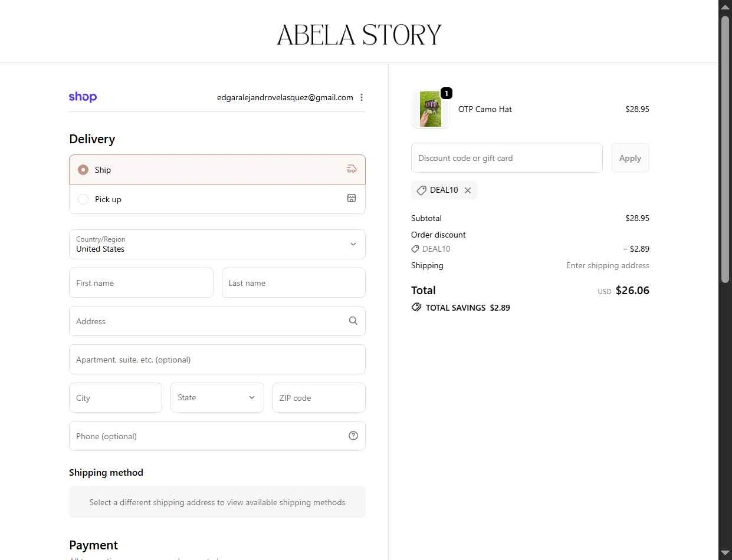Screen dimensions: 732x560
Task: Click the tag icon beside the Order discount DEAL10
Action: (x=415, y=249)
